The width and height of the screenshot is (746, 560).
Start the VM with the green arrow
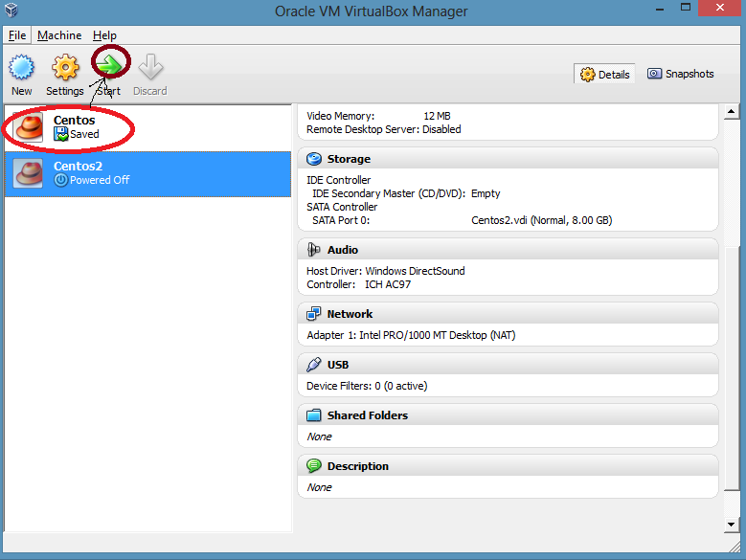pos(110,65)
